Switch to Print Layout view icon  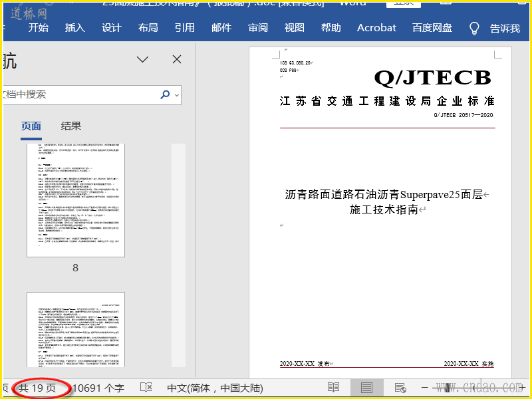(x=366, y=388)
